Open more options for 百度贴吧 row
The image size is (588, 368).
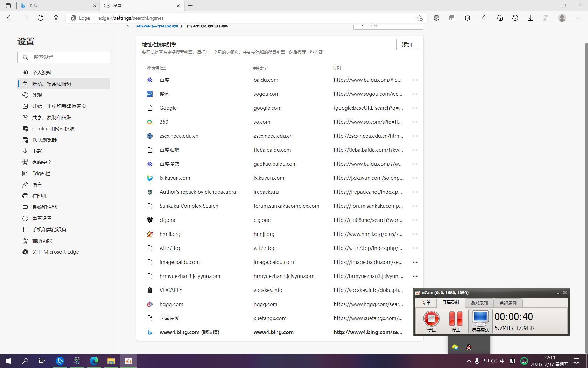coord(415,150)
